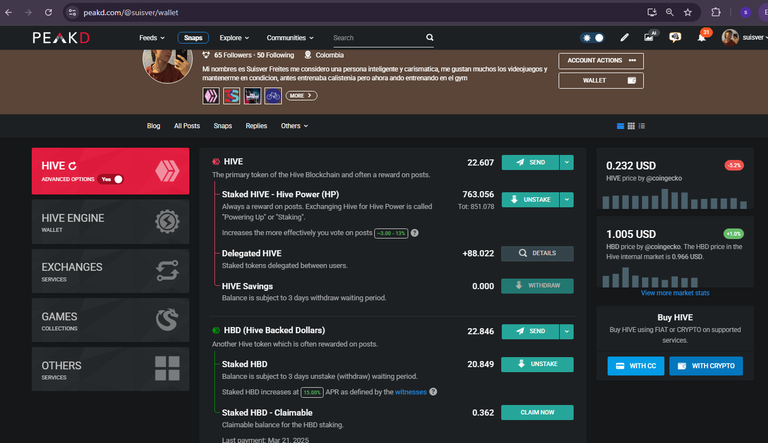The width and height of the screenshot is (768, 443).
Task: Click Withdraw for HIVE Savings
Action: [x=537, y=286]
